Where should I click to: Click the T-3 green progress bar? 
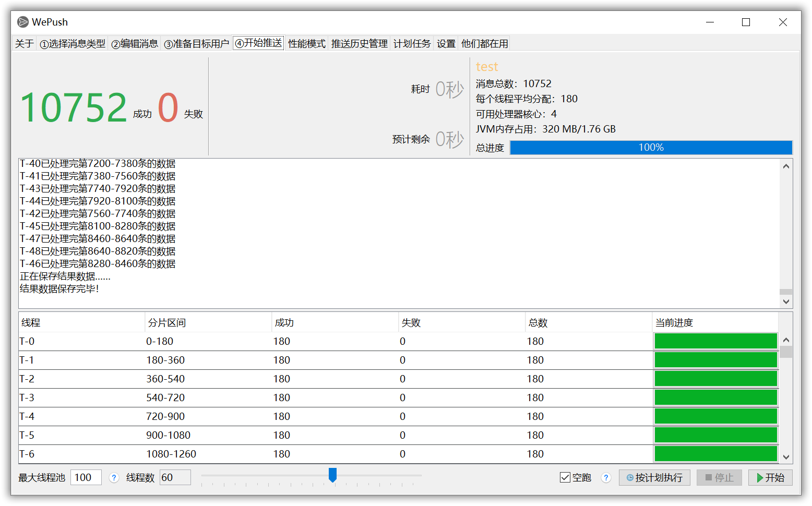(715, 397)
